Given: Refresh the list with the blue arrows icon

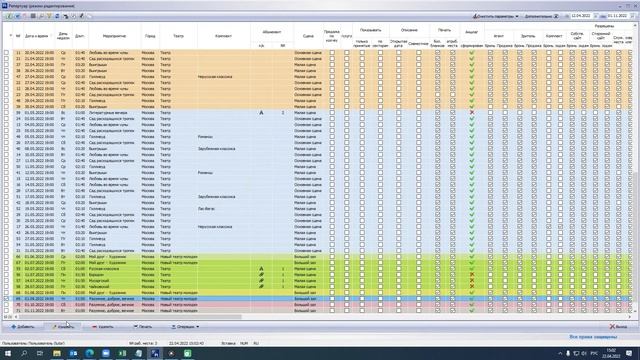Looking at the screenshot, I should [57, 16].
